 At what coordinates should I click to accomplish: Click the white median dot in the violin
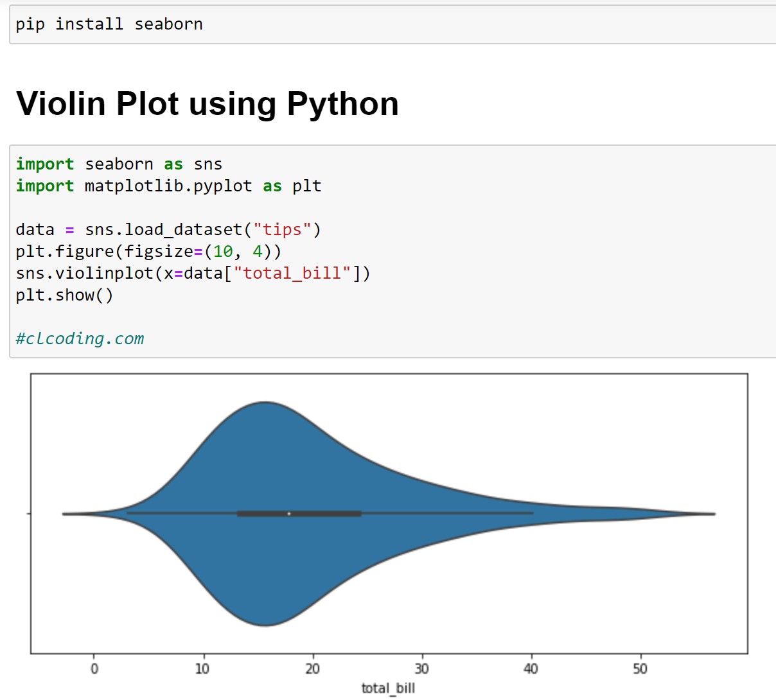coord(289,514)
